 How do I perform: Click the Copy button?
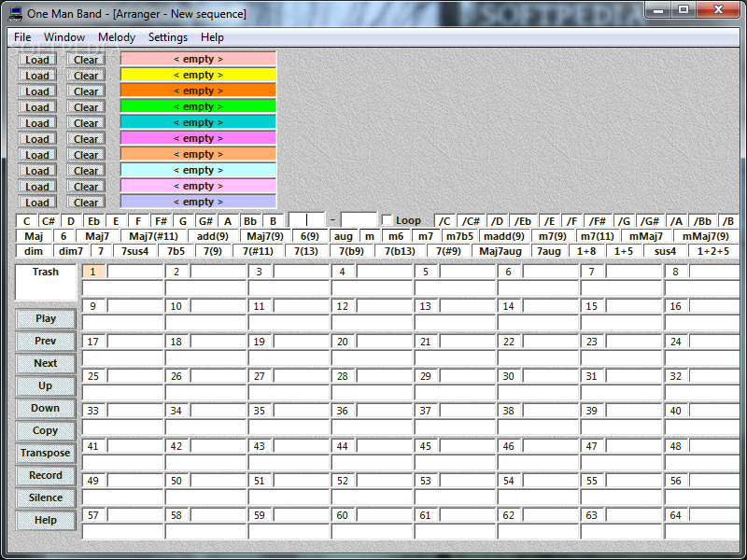coord(46,430)
